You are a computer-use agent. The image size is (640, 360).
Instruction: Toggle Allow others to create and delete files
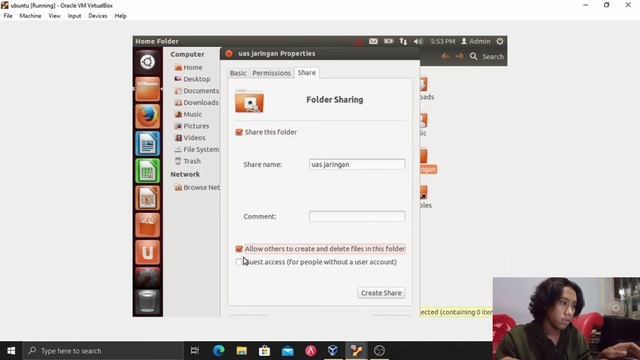click(x=239, y=249)
